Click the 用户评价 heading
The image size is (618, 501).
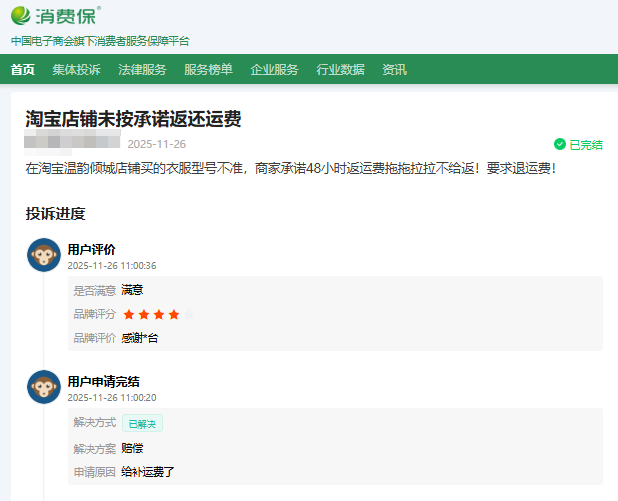pos(91,249)
